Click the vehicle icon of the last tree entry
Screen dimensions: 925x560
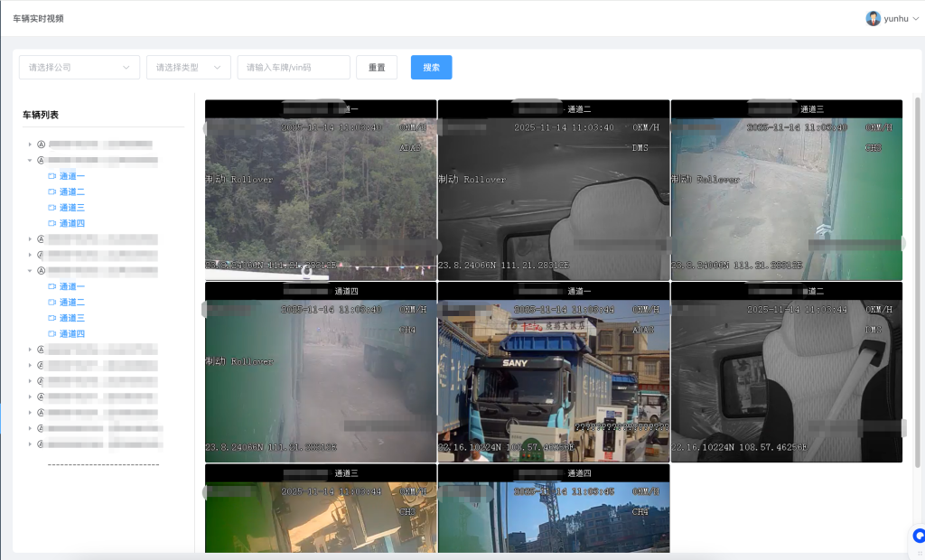(41, 444)
